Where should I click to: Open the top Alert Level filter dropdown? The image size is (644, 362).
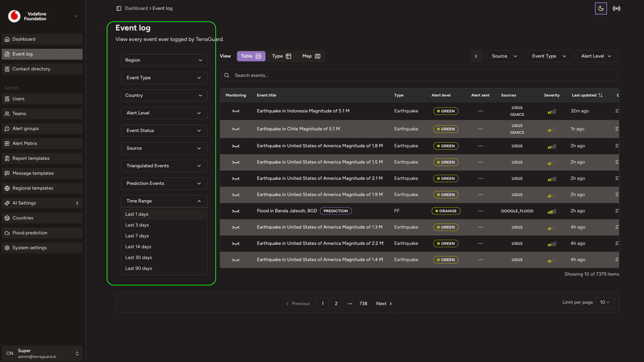tap(597, 56)
